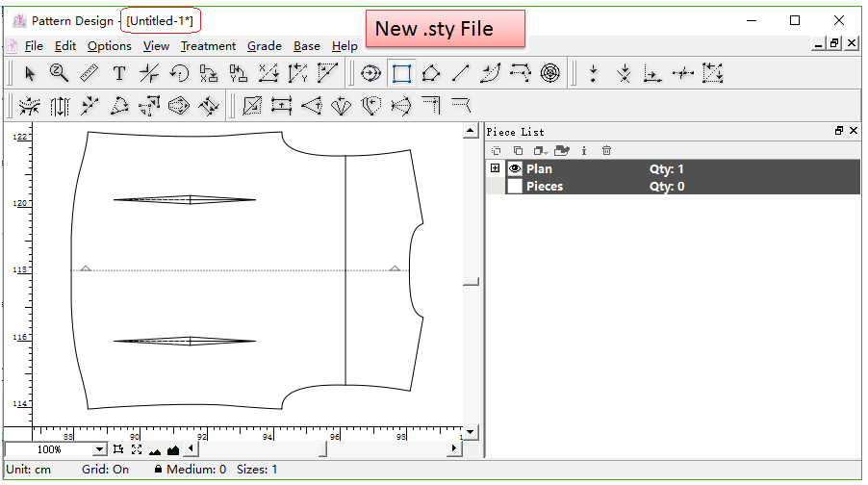This screenshot has width=868, height=485.
Task: Pick the ruler Measure tool
Action: tap(89, 73)
